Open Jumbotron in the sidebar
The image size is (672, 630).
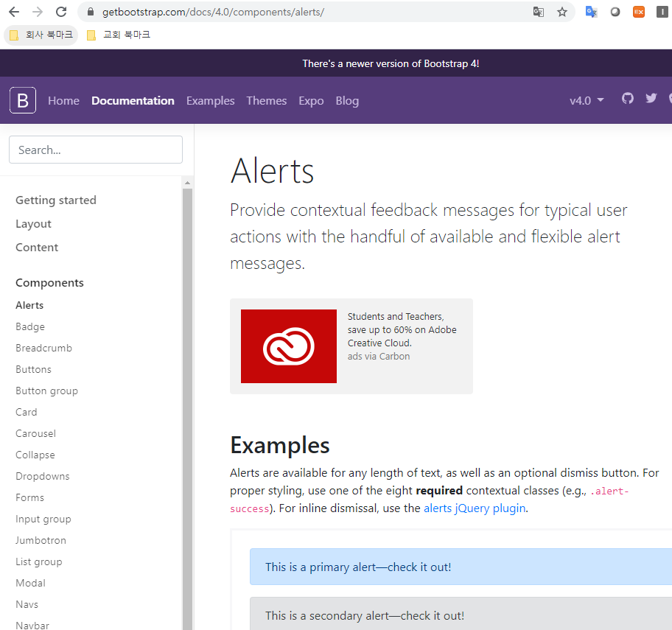41,540
